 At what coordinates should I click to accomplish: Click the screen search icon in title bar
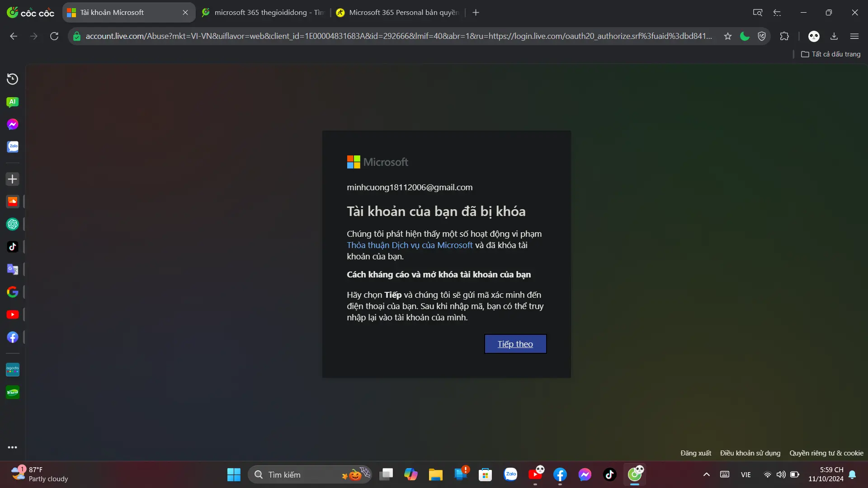point(758,13)
